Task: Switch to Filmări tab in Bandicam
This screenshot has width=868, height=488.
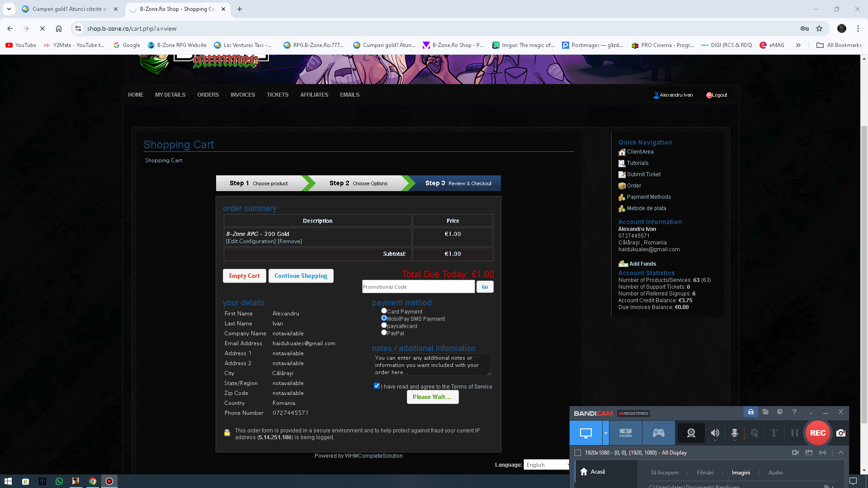Action: click(x=705, y=473)
